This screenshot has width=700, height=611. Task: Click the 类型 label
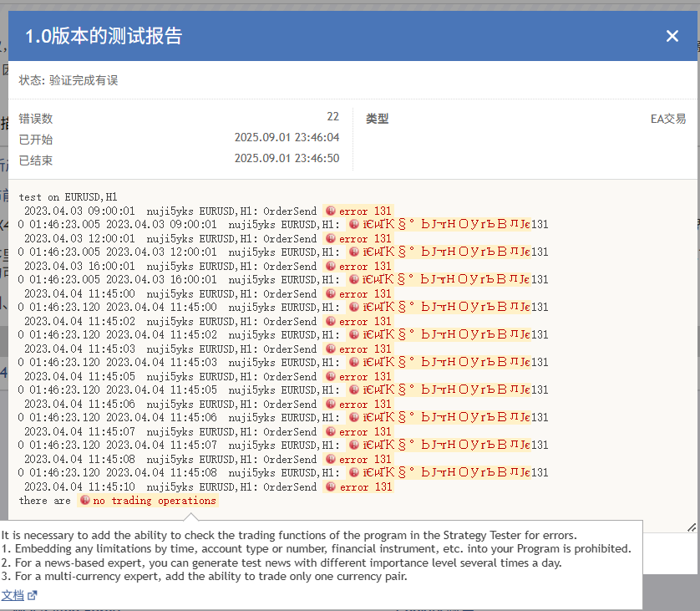click(x=378, y=119)
